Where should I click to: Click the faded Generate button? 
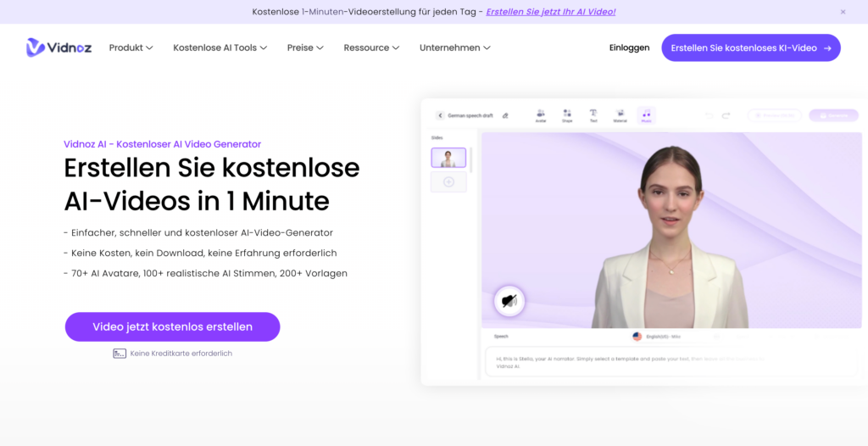pos(834,115)
